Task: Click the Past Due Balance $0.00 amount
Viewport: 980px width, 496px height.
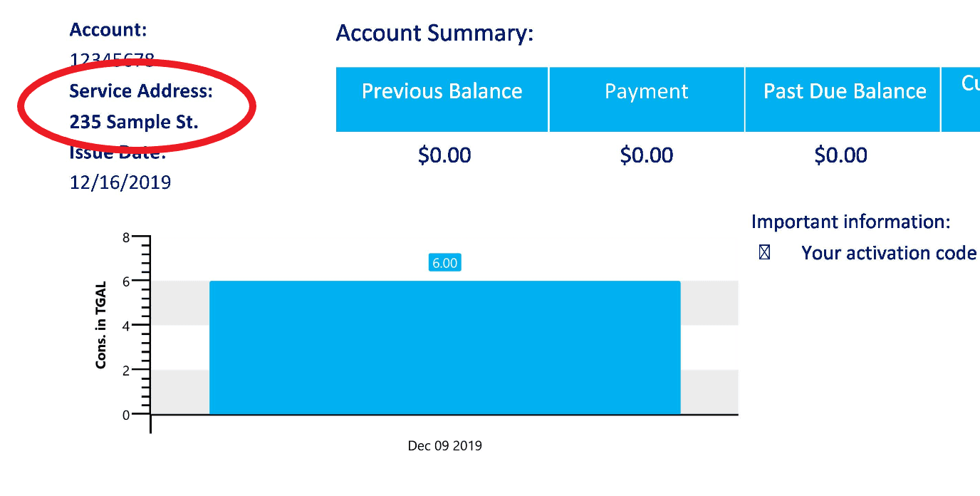Action: [840, 155]
